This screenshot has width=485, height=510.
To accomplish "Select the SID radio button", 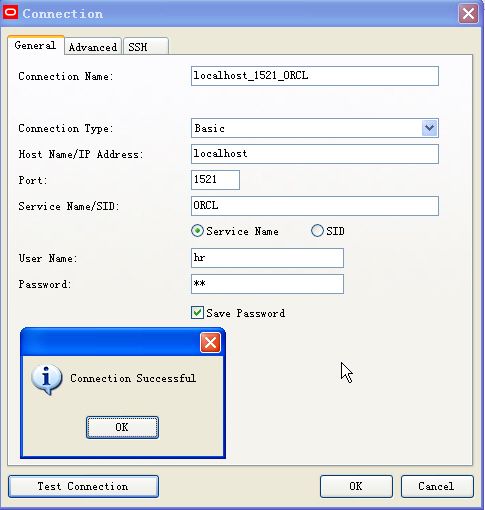I will pos(317,231).
